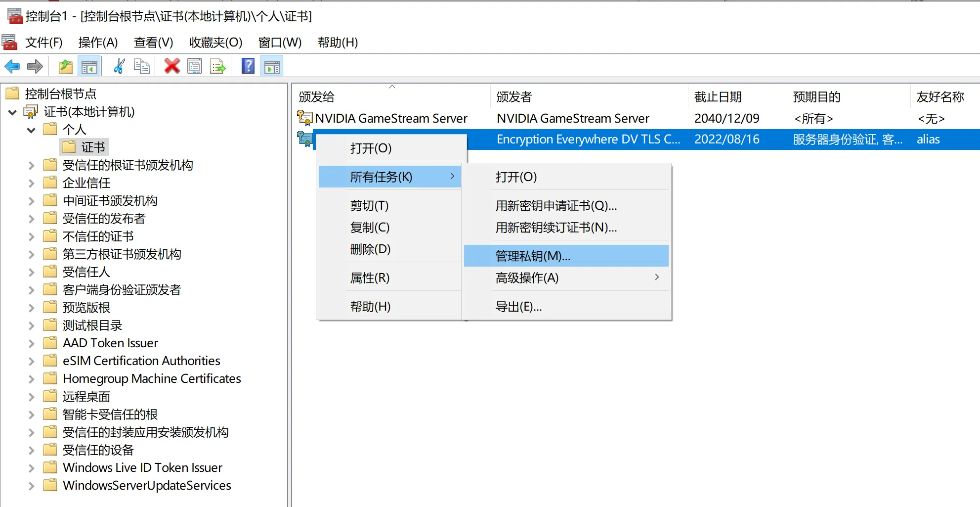
Task: Collapse the 证书(本地计算机) tree node
Action: pyautogui.click(x=13, y=112)
